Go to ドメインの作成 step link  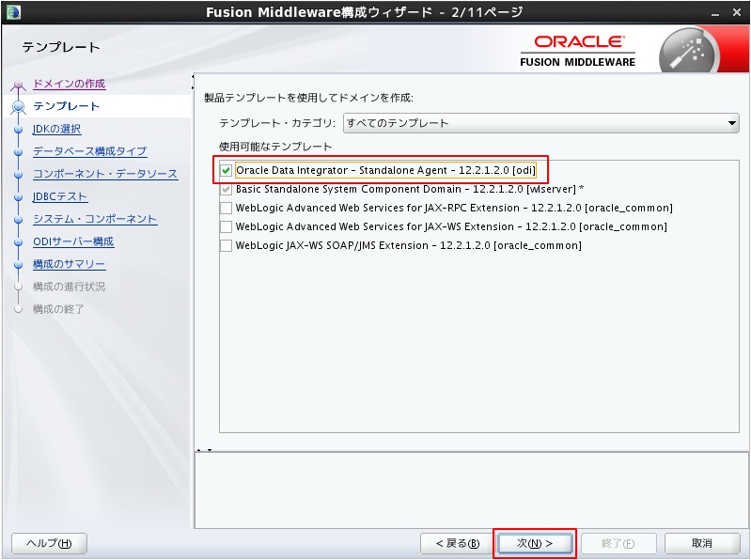[x=69, y=84]
